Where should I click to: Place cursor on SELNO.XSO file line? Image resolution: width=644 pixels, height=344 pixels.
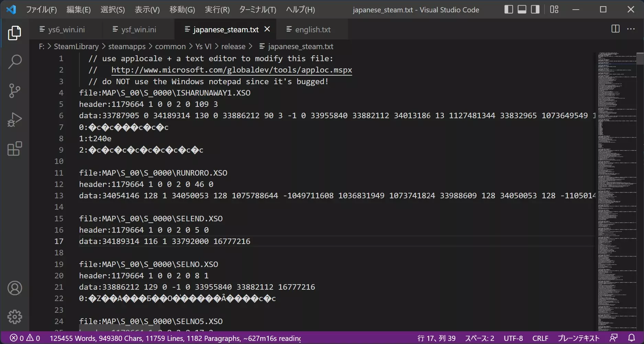pyautogui.click(x=148, y=264)
